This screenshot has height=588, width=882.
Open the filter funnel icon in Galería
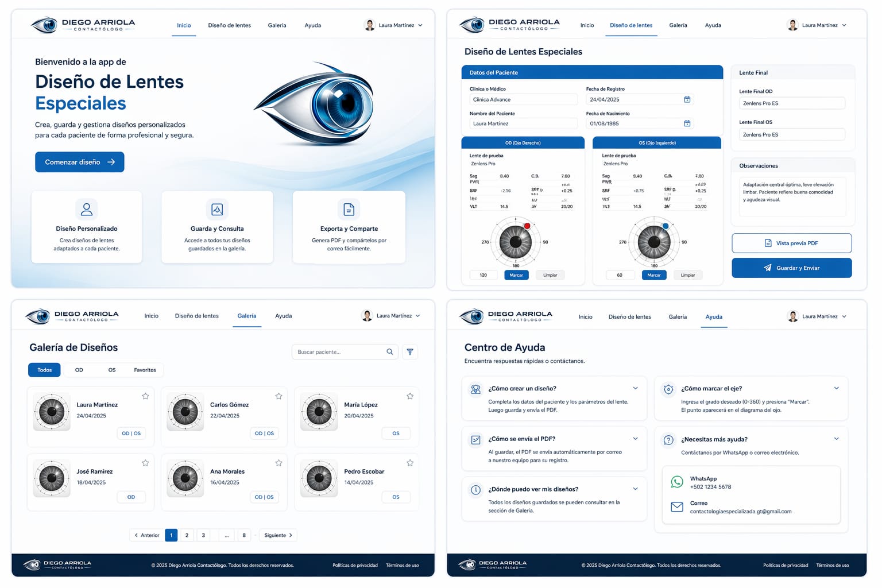tap(410, 352)
